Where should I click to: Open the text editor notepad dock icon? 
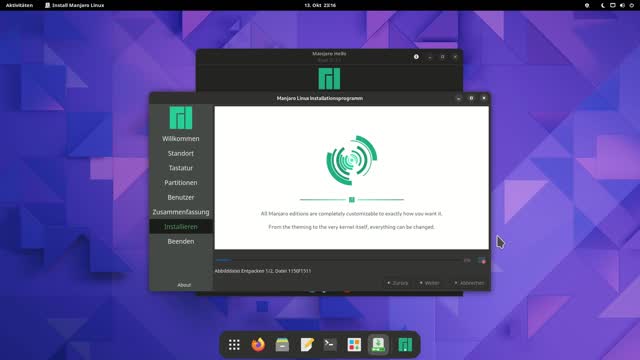click(x=306, y=345)
